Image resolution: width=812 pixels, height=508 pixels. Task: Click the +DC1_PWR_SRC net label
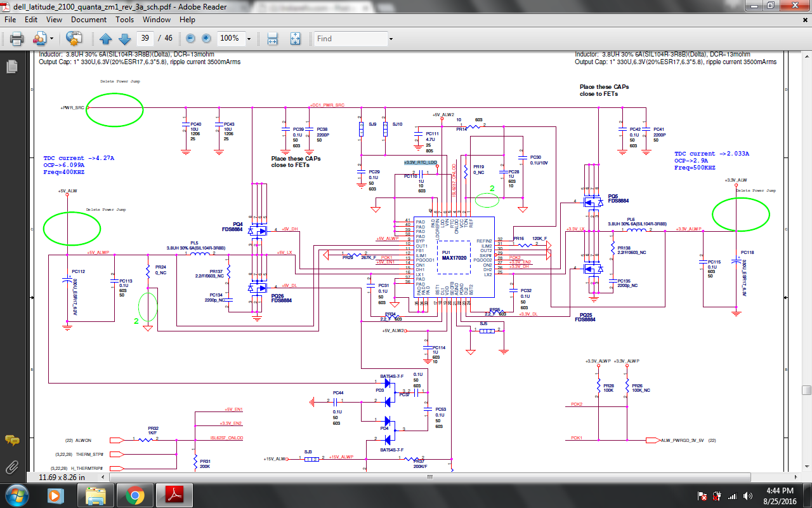pos(327,105)
